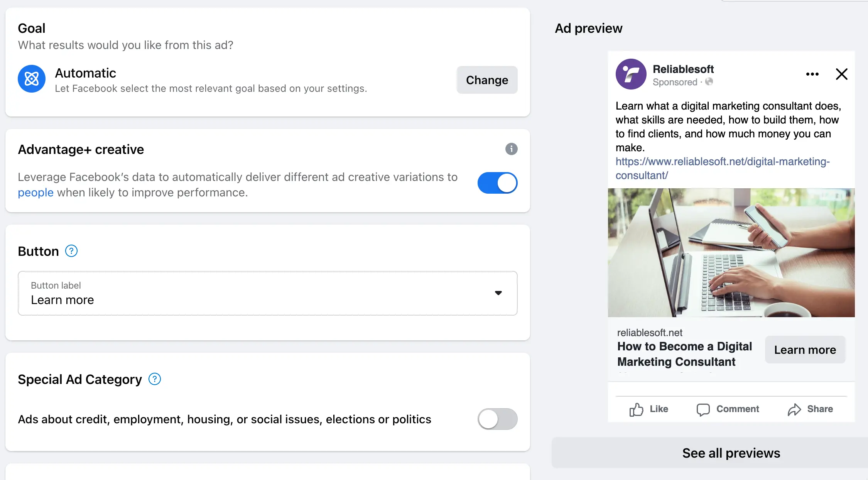Screen dimensions: 868x480
Task: Click the Comment speech bubble icon
Action: pyautogui.click(x=703, y=409)
